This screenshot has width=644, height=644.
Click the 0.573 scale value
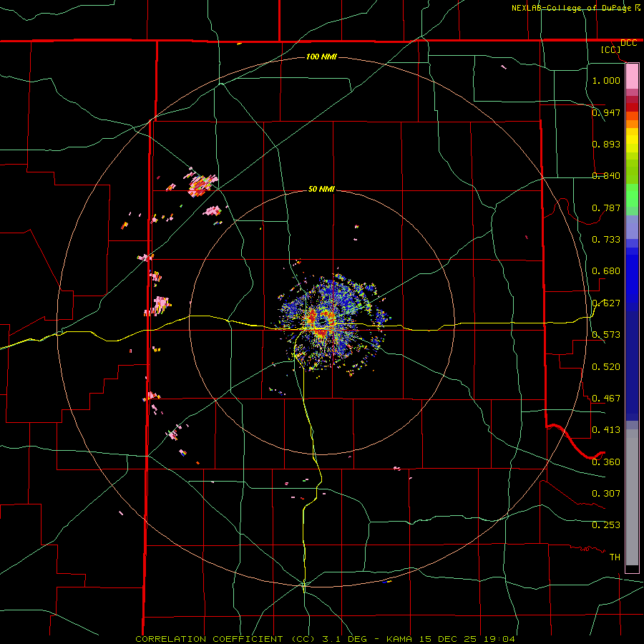tap(606, 334)
